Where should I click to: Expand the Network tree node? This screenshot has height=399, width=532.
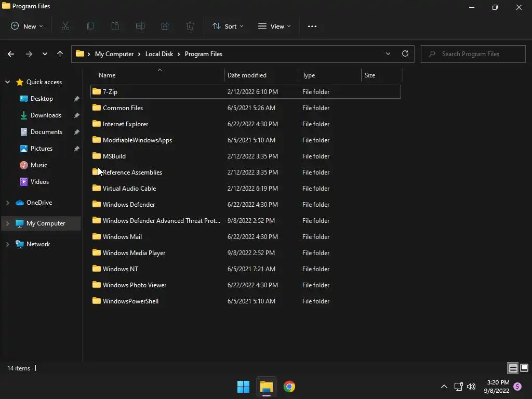pos(7,244)
